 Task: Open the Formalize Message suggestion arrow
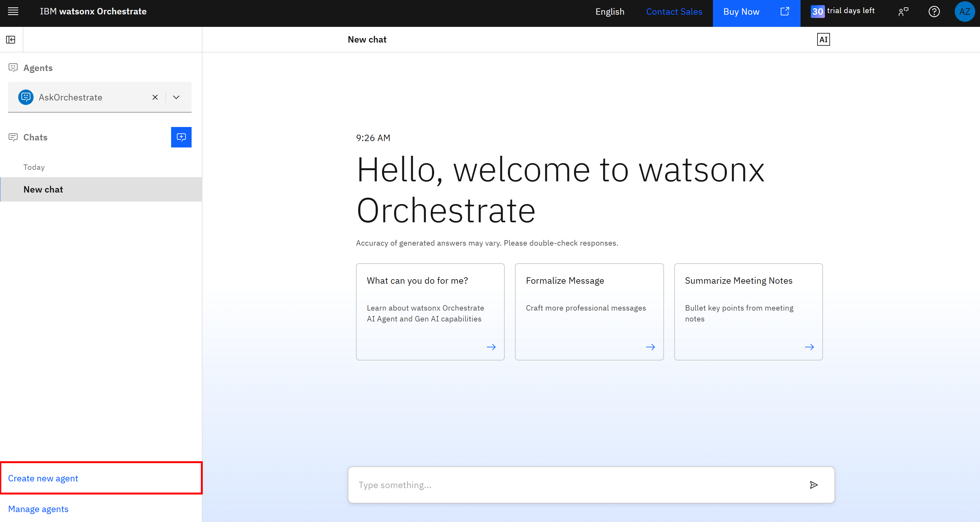(650, 347)
